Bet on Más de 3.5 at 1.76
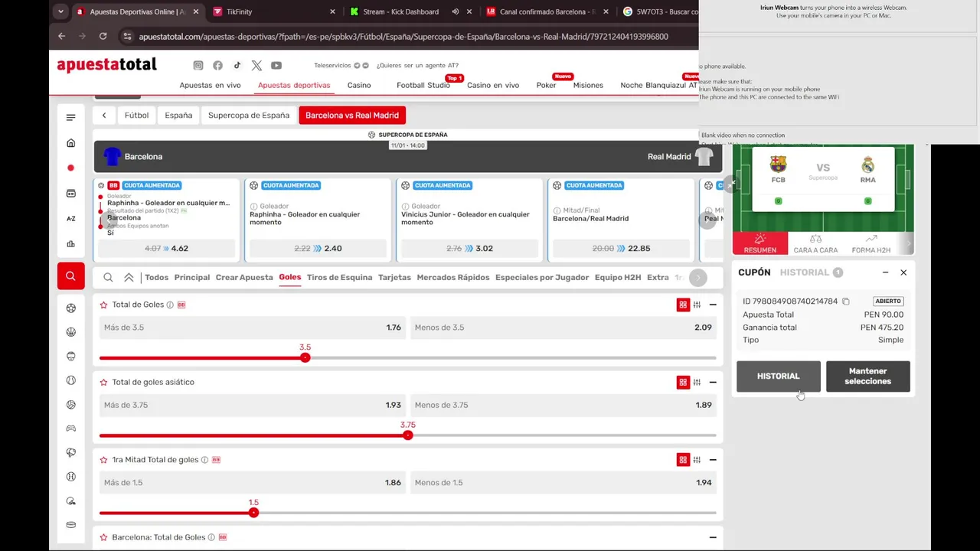The width and height of the screenshot is (980, 551). click(253, 328)
